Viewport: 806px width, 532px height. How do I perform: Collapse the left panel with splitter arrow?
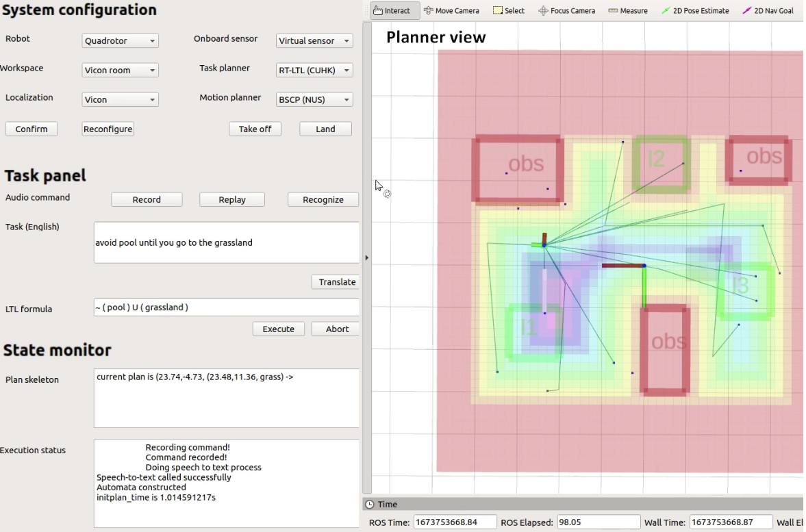click(366, 257)
